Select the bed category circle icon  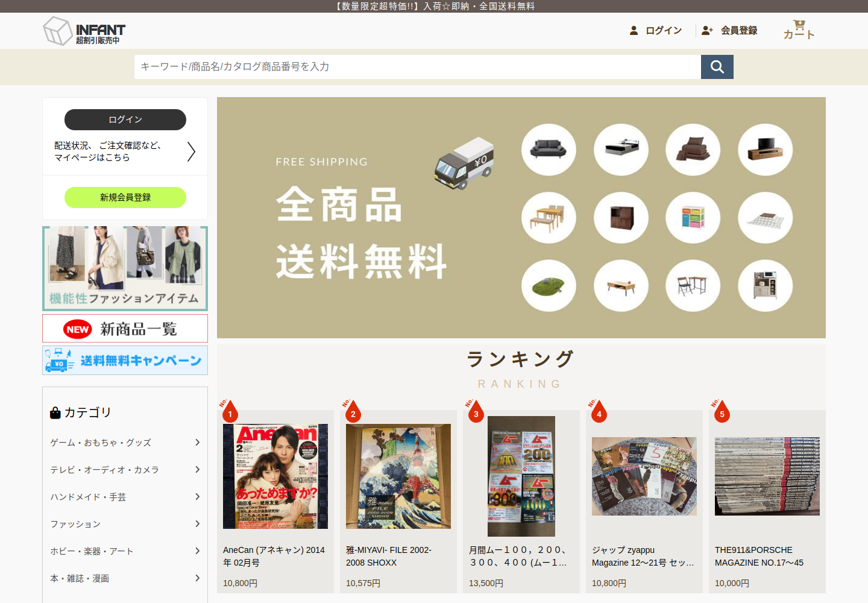[621, 150]
